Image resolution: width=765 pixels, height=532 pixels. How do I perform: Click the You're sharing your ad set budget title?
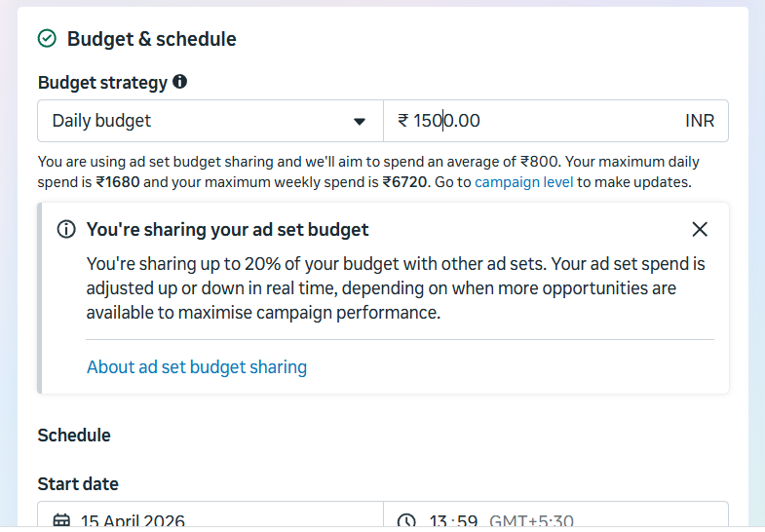(x=227, y=229)
